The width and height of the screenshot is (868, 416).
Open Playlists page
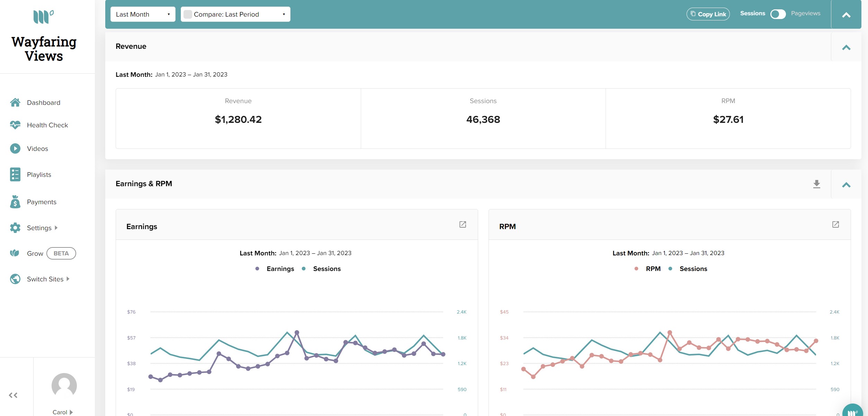click(x=39, y=175)
